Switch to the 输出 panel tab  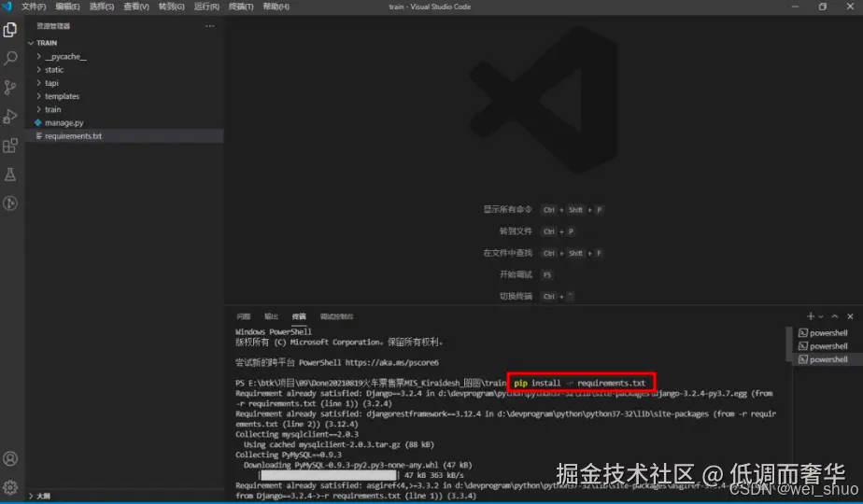tap(272, 316)
